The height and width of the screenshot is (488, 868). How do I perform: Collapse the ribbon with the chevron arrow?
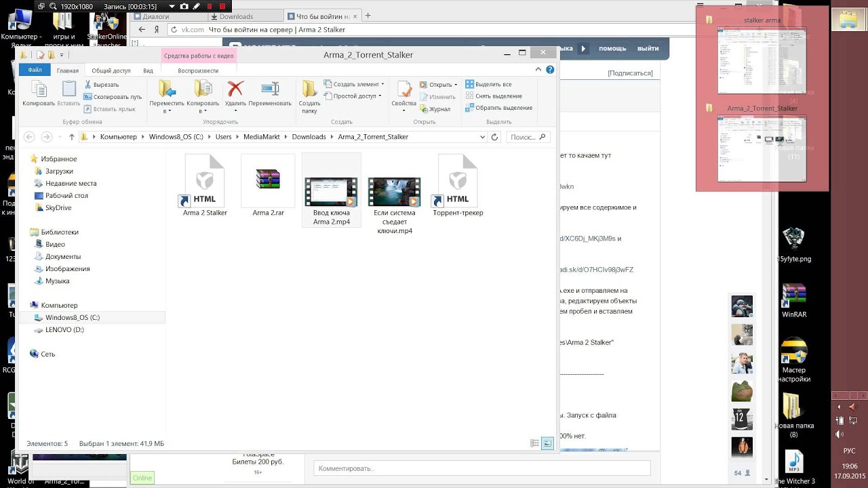[x=539, y=69]
